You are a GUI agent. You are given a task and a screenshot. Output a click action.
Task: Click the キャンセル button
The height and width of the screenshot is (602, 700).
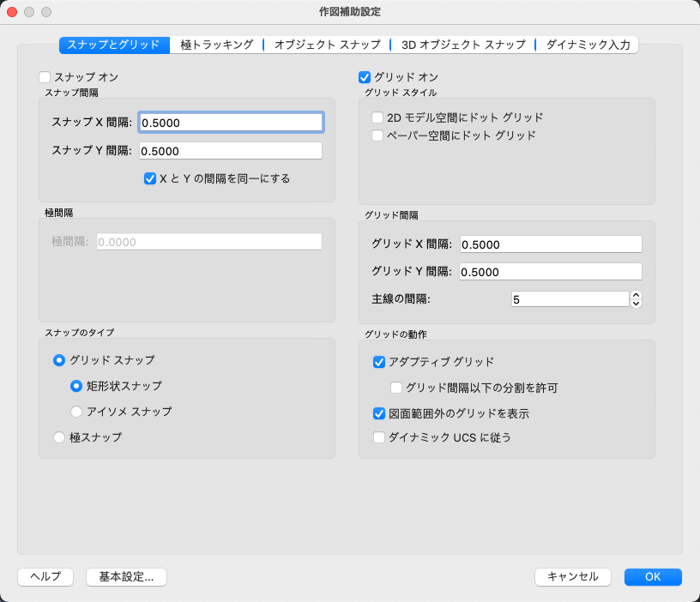coord(572,576)
